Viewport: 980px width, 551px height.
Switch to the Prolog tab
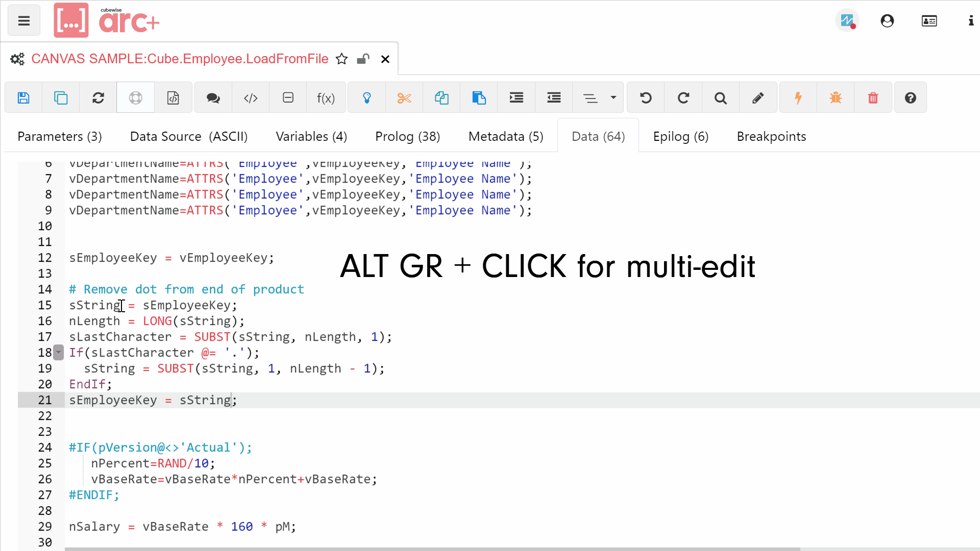click(x=407, y=136)
